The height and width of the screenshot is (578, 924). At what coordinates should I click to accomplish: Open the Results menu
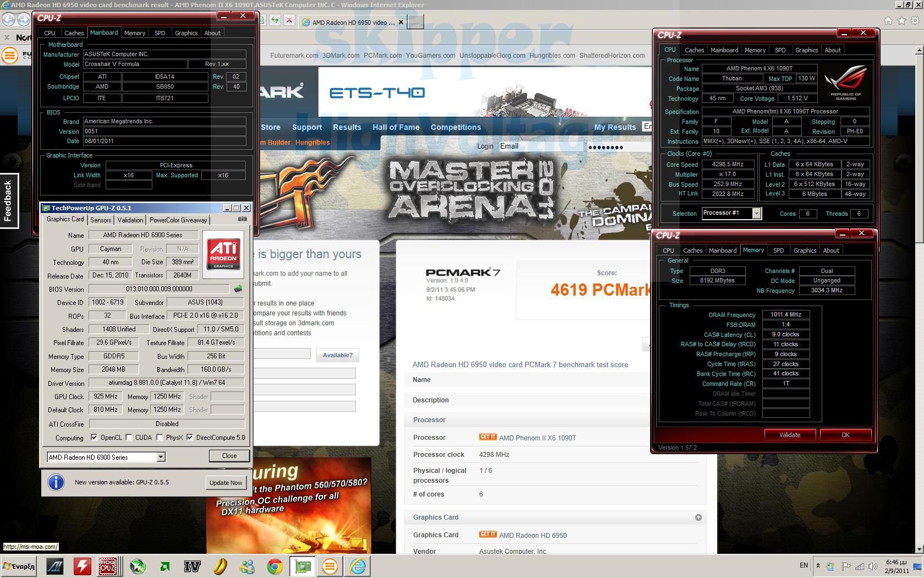(347, 127)
